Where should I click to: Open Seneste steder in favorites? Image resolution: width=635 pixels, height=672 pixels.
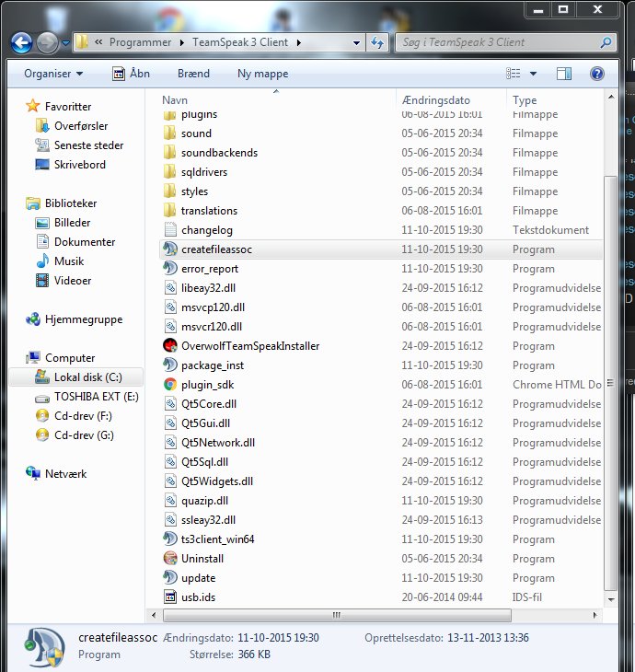tap(88, 145)
